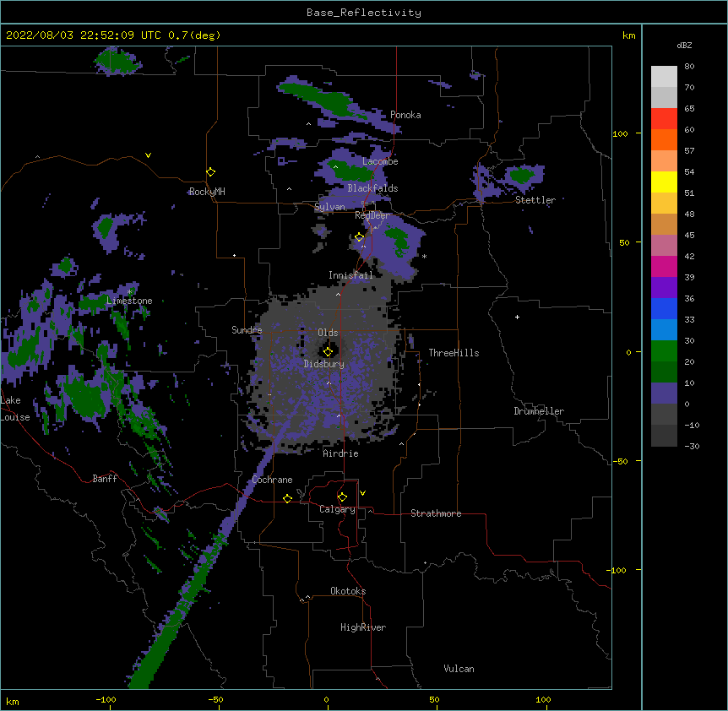
Task: Click the slate purple legend swatch
Action: [x=664, y=393]
